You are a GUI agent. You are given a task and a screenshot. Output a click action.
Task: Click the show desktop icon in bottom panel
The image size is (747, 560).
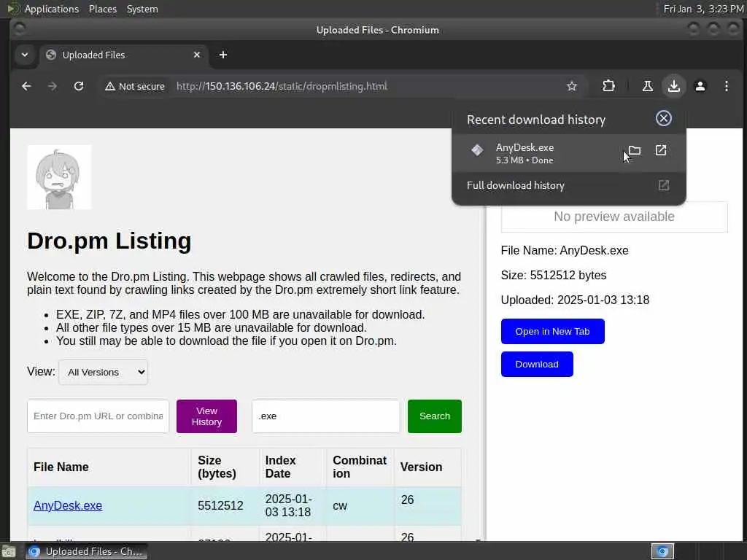(x=9, y=551)
